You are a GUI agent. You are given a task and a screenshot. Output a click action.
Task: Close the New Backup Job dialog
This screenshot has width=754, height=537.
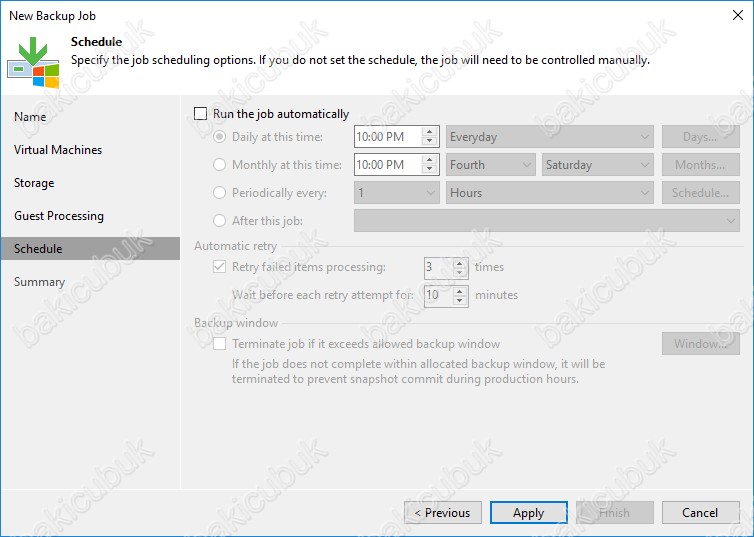coord(738,15)
